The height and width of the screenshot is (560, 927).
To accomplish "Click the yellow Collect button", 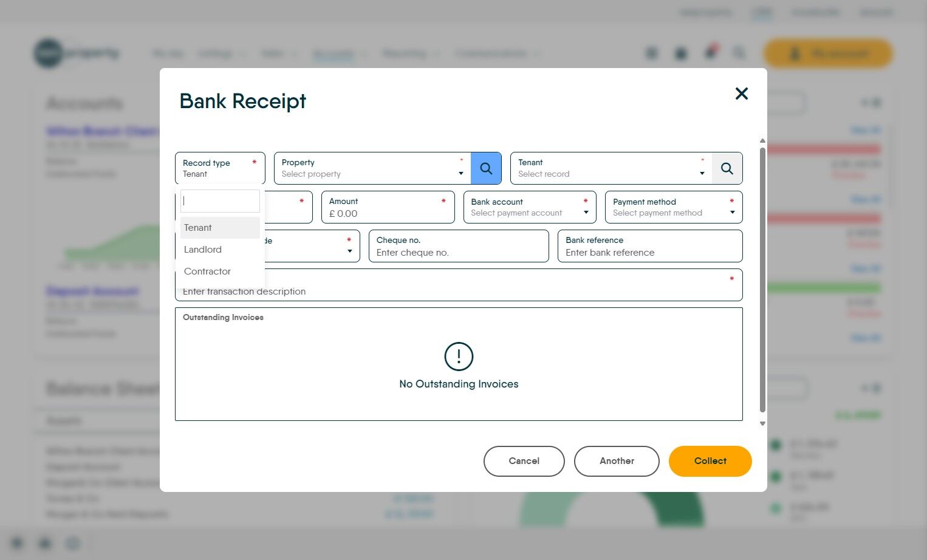I will (x=710, y=461).
